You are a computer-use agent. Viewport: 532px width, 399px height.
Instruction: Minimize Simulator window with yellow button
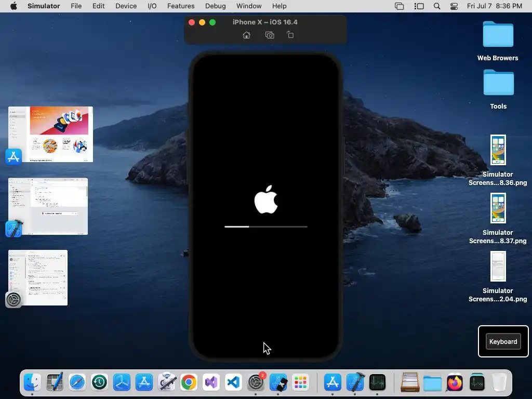pos(202,22)
